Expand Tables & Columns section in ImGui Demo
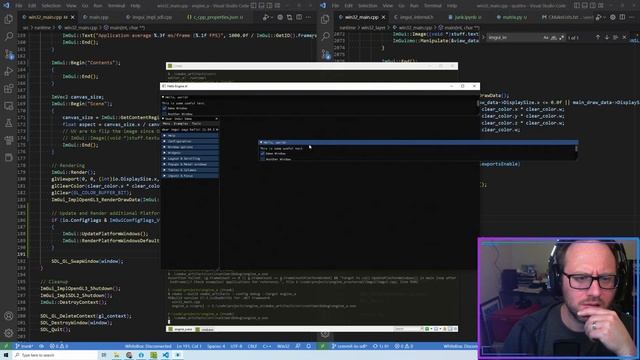The image size is (640, 360). point(190,170)
